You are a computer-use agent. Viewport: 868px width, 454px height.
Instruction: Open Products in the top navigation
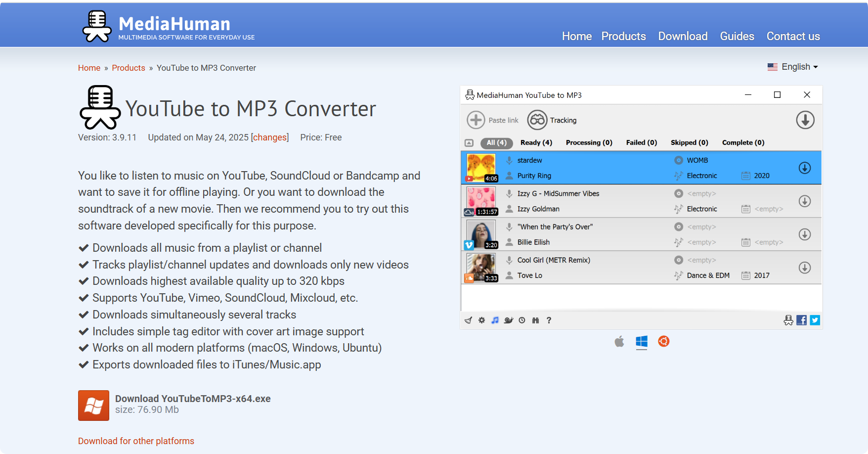click(624, 36)
